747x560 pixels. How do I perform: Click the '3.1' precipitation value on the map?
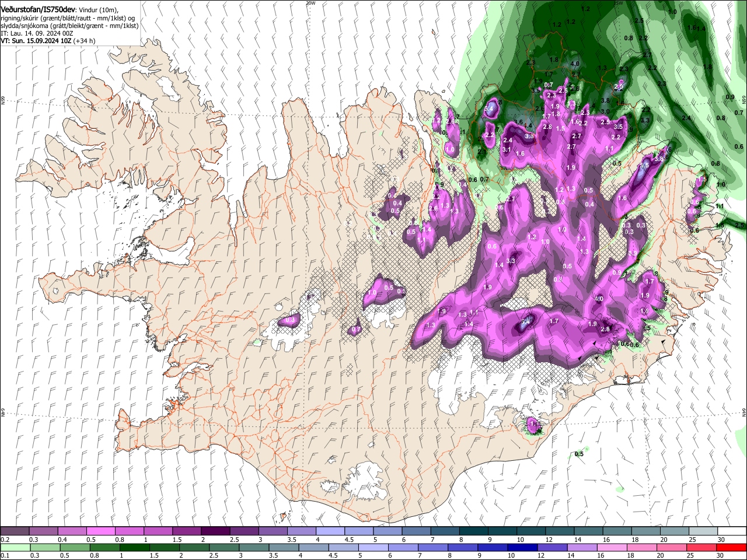point(507,150)
